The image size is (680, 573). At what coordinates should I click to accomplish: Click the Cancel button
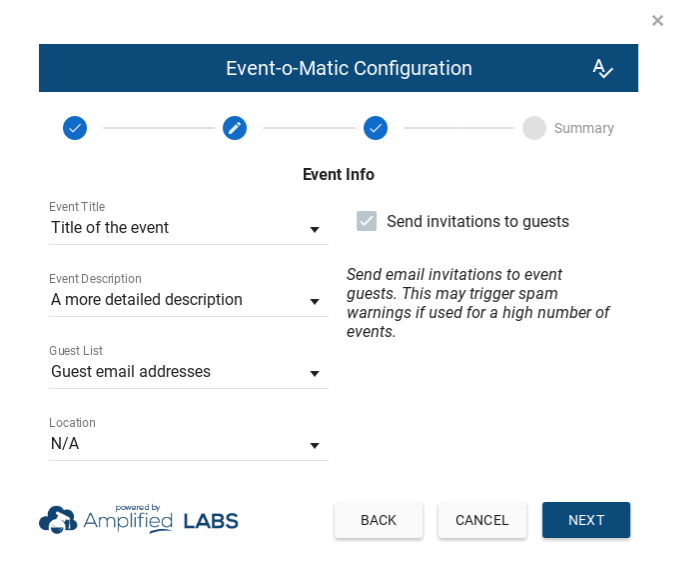click(x=482, y=520)
